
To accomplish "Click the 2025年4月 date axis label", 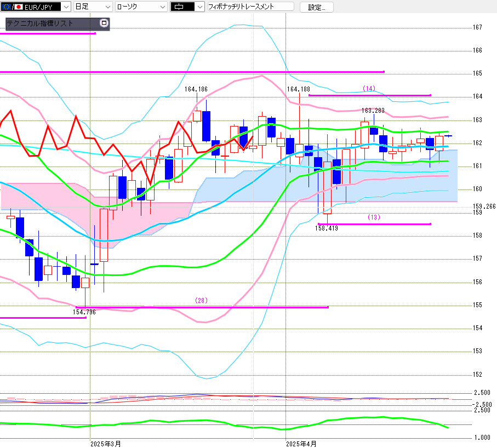I will click(x=301, y=444).
